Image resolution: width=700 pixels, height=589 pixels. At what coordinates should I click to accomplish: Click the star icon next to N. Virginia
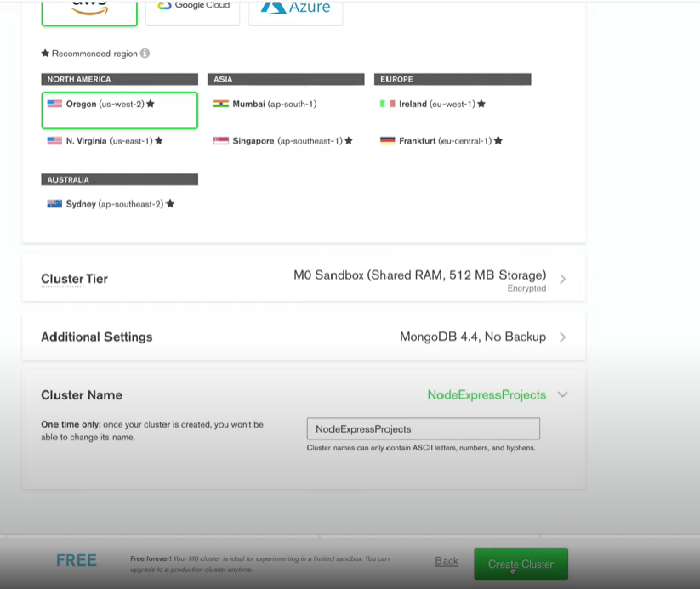[x=158, y=140]
